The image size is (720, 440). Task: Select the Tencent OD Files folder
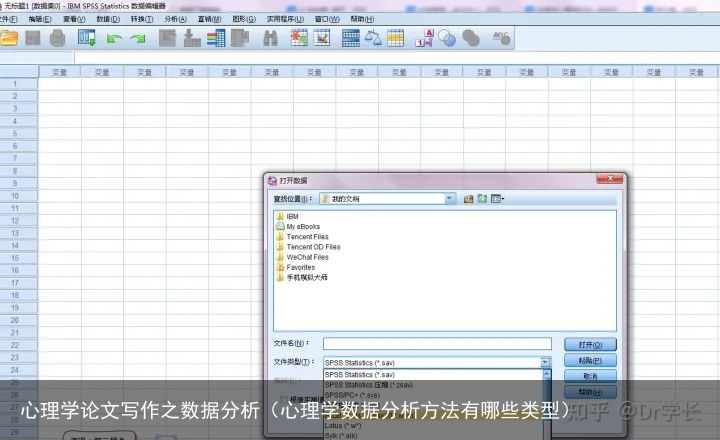308,247
